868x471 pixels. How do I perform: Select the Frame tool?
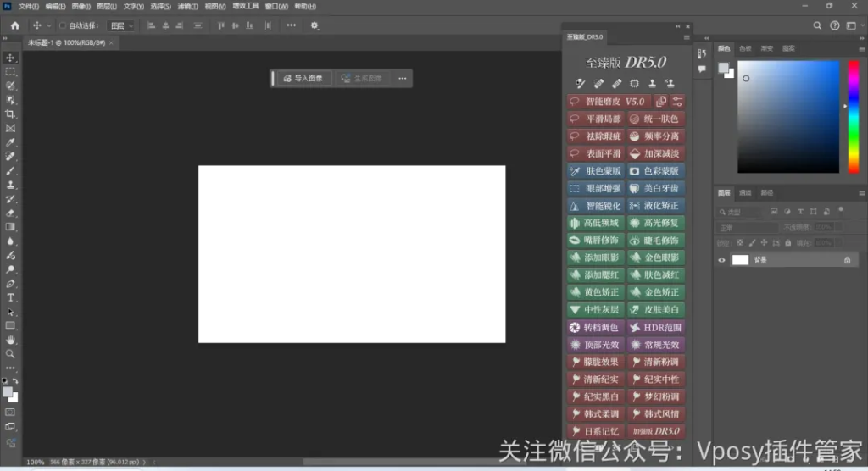coord(10,128)
